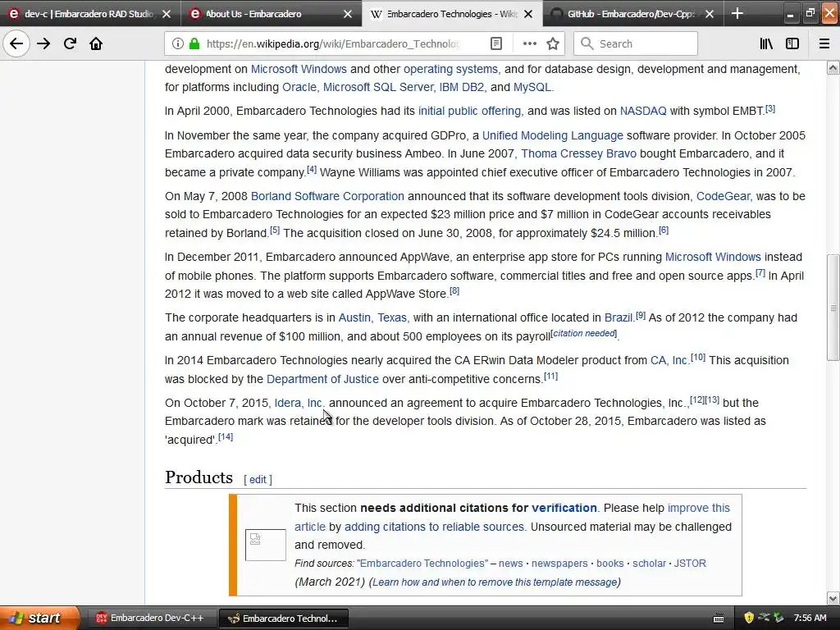The image size is (840, 630).
Task: Open Learn how to remove template message
Action: [495, 582]
